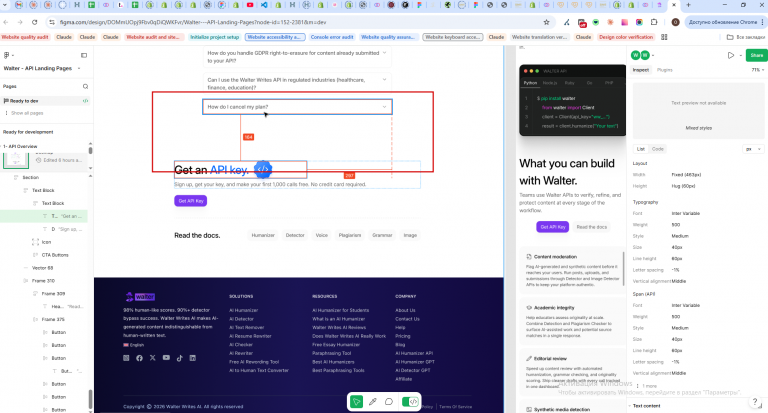The height and width of the screenshot is (413, 768).
Task: Select the Python tab in code mockup
Action: pos(530,83)
